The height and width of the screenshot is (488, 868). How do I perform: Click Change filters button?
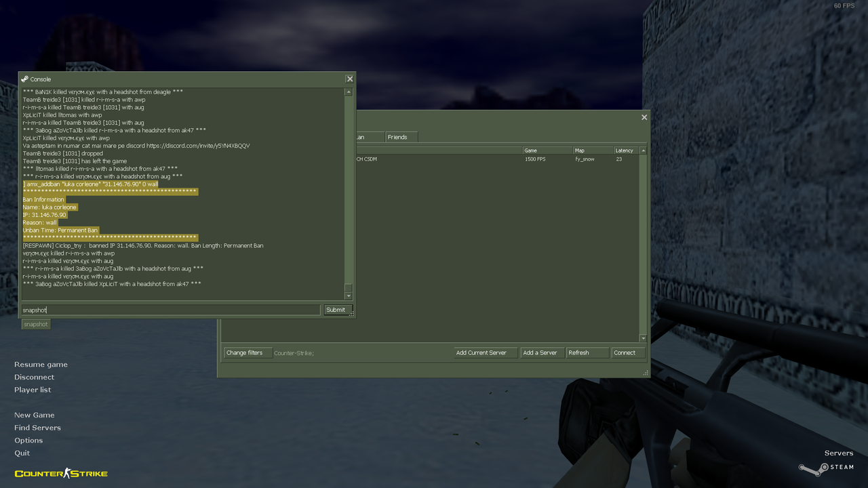tap(248, 352)
